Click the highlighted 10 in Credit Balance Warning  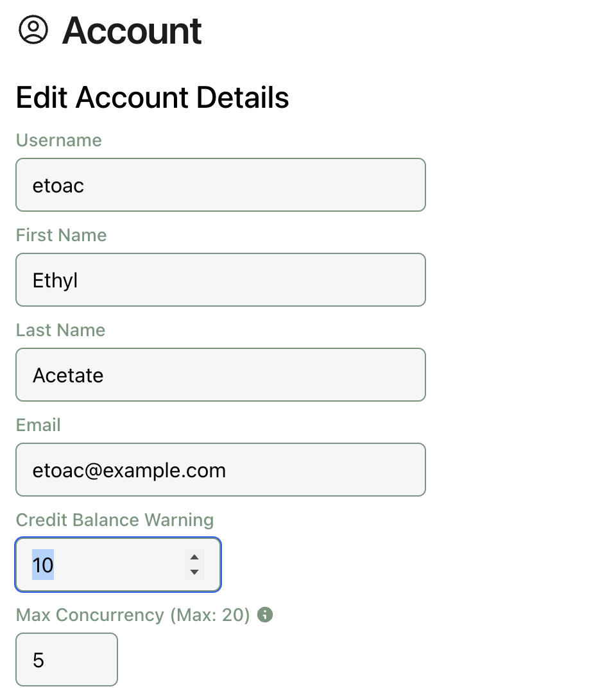pyautogui.click(x=43, y=565)
